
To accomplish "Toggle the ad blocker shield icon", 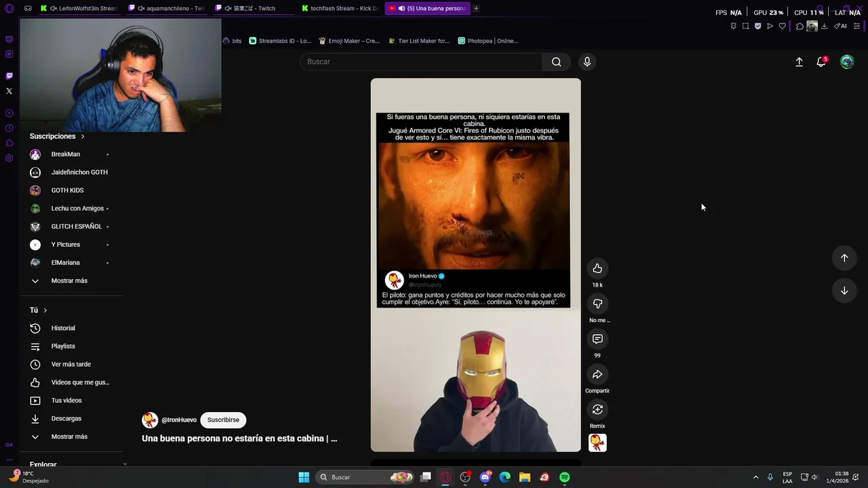I will (757, 26).
